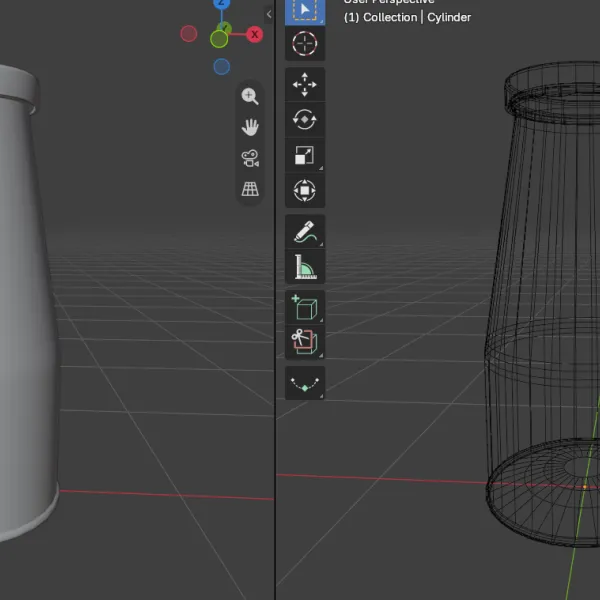This screenshot has height=600, width=600.
Task: Click the "(1) Collection | Cylinder" text
Action: (407, 17)
